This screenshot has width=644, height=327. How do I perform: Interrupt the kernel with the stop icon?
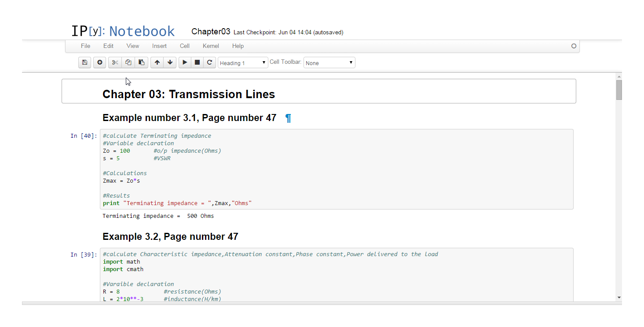(197, 62)
